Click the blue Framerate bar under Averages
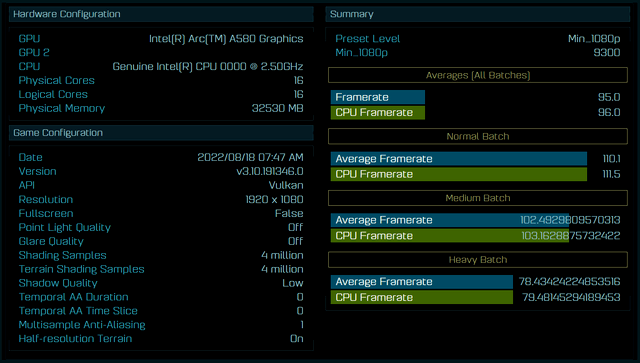Screen dimensions: 640x363 [x=378, y=97]
